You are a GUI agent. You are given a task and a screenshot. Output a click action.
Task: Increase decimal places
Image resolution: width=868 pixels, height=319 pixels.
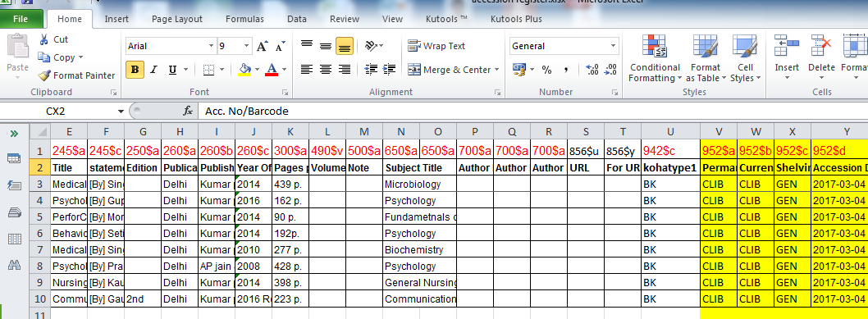coord(592,70)
